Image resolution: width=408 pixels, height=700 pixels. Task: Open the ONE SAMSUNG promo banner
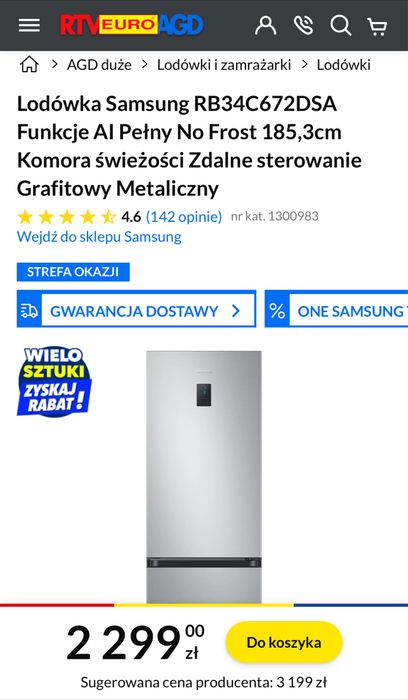pos(337,309)
